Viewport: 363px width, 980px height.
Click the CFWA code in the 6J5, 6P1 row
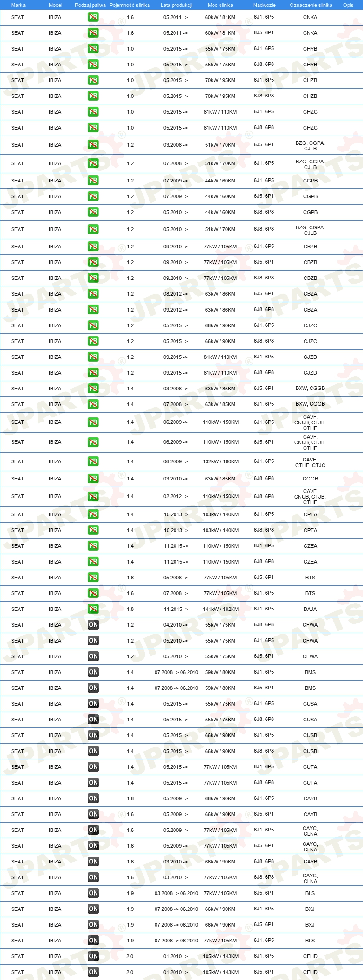click(310, 656)
